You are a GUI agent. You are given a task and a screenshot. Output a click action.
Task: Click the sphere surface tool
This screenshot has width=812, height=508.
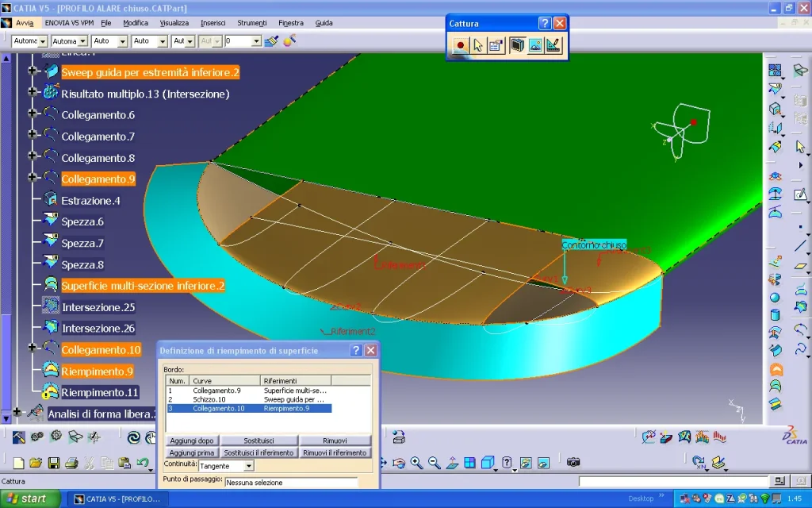[x=775, y=298]
